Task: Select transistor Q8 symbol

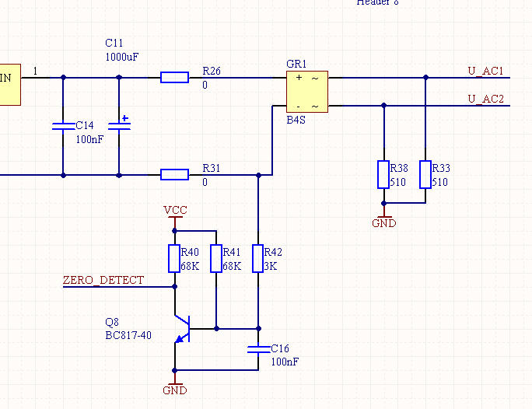Action: coord(182,329)
